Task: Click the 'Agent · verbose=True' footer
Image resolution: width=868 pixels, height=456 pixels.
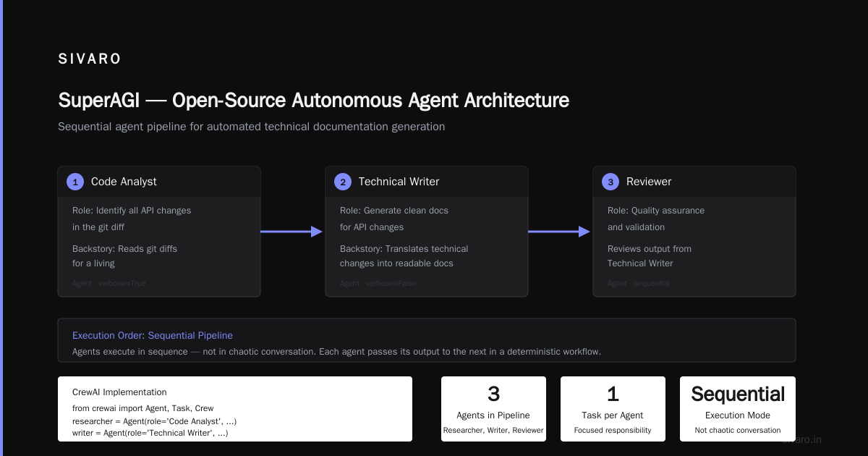Action: tap(109, 284)
